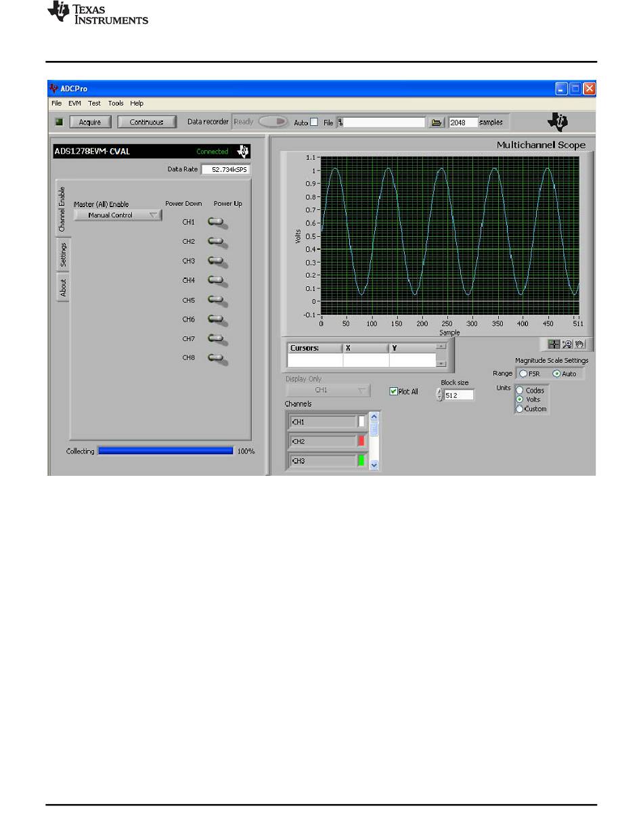Select CH3 in Channels list
This screenshot has width=643, height=840.
[x=323, y=461]
